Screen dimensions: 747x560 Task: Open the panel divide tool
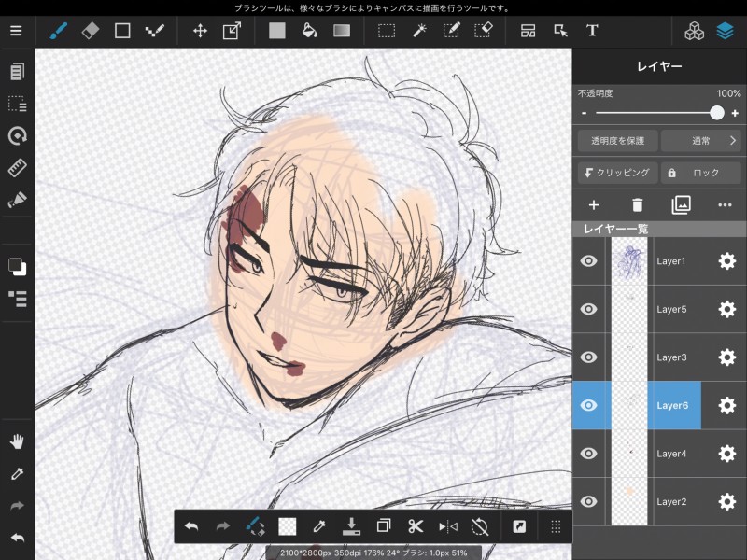click(x=528, y=31)
